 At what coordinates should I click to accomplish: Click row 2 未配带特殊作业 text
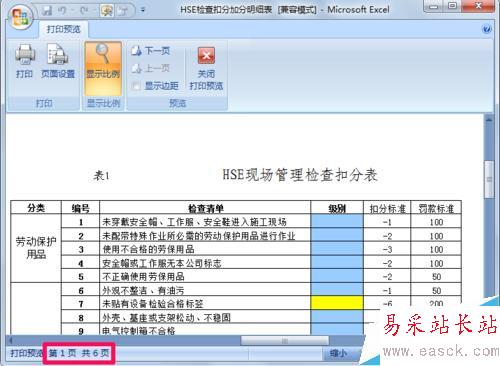coord(199,236)
